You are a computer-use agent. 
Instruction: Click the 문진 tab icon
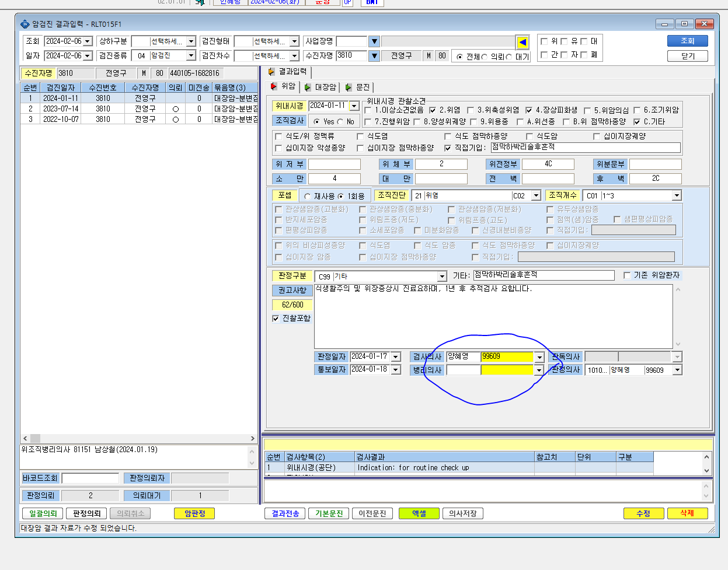pyautogui.click(x=349, y=87)
